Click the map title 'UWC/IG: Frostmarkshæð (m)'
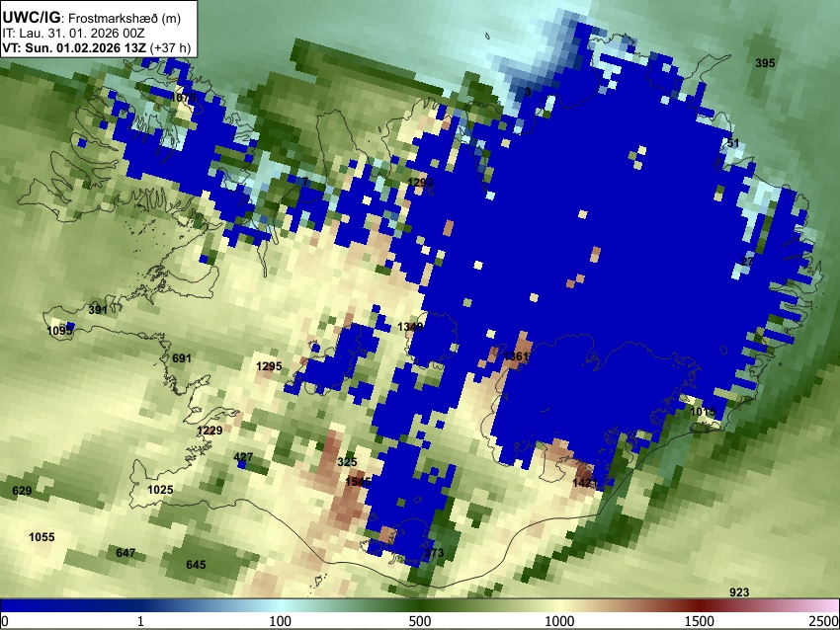The height and width of the screenshot is (630, 840). pyautogui.click(x=92, y=18)
